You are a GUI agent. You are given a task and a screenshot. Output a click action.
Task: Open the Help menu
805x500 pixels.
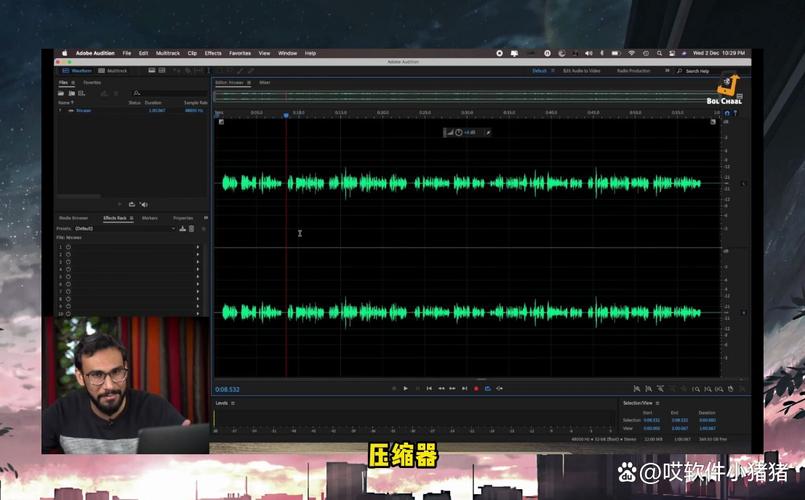310,53
